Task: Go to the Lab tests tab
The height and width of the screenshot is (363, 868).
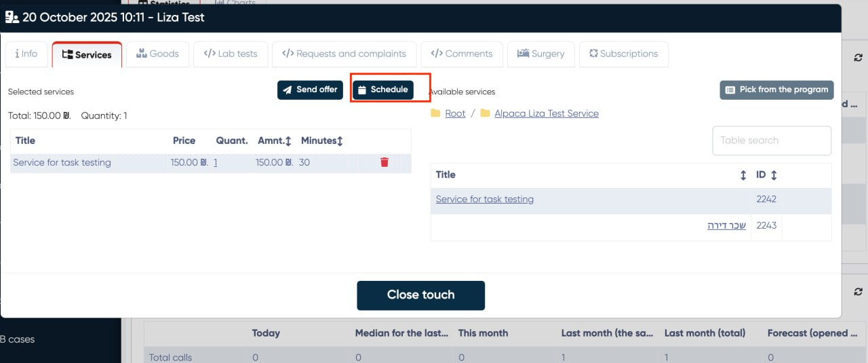Action: point(231,54)
